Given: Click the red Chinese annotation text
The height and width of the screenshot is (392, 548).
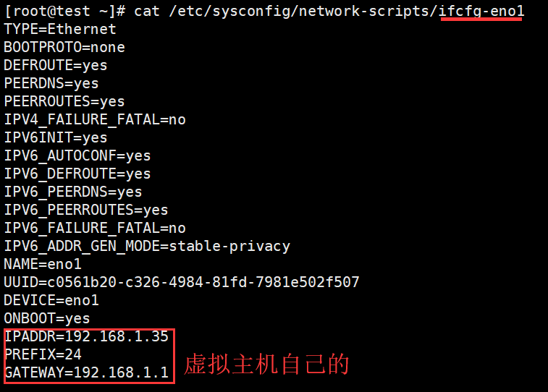Looking at the screenshot, I should (266, 364).
